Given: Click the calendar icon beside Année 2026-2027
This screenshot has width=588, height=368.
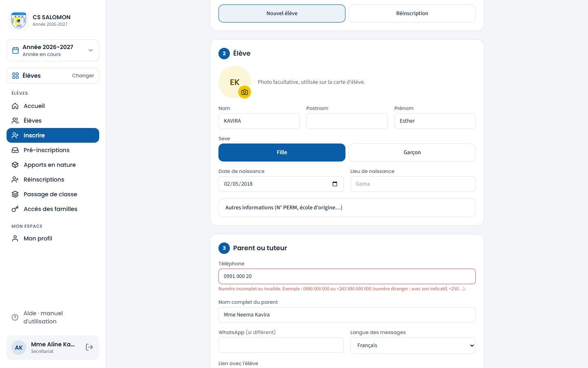Looking at the screenshot, I should 16,50.
